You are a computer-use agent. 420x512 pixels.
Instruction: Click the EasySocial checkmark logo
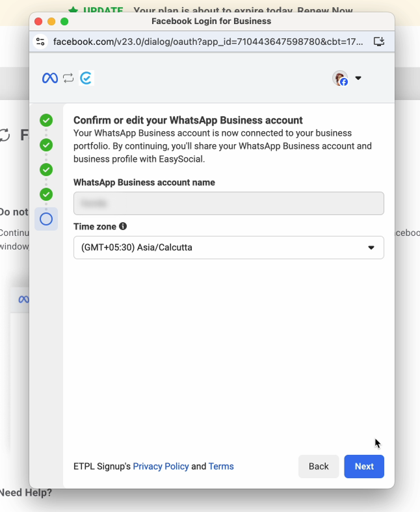click(x=86, y=79)
